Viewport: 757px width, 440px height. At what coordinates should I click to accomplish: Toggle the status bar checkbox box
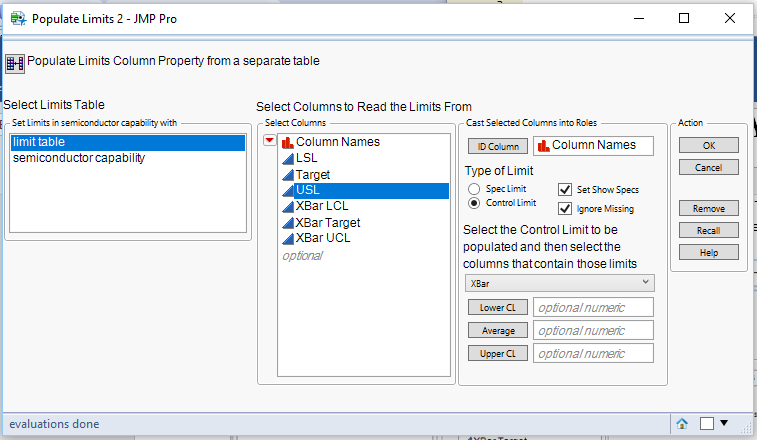[x=706, y=423]
